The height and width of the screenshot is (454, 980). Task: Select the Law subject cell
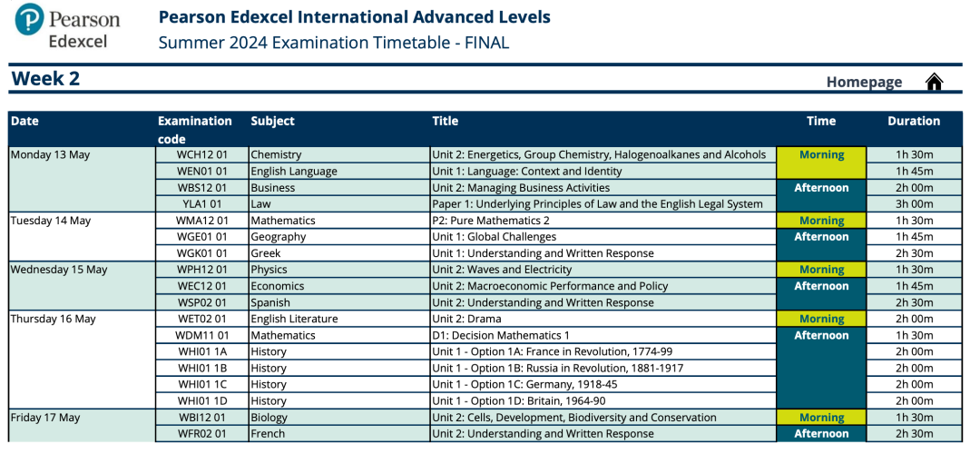pos(339,204)
